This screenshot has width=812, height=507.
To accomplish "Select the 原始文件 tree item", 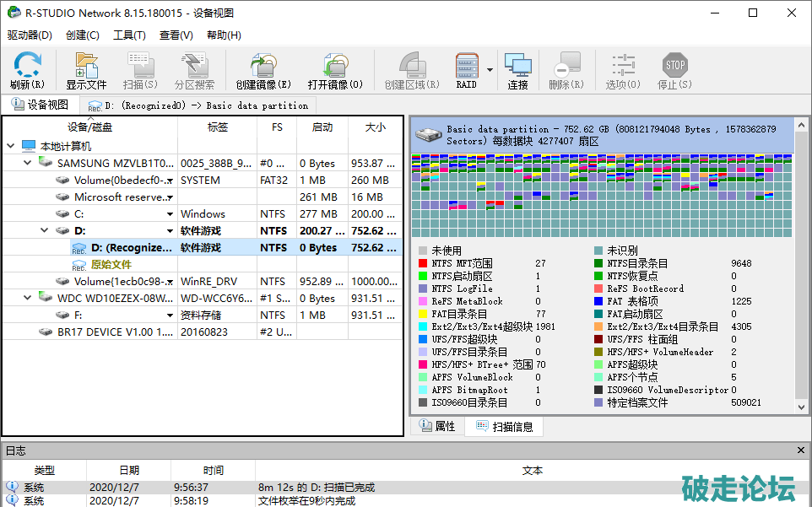I will (111, 264).
